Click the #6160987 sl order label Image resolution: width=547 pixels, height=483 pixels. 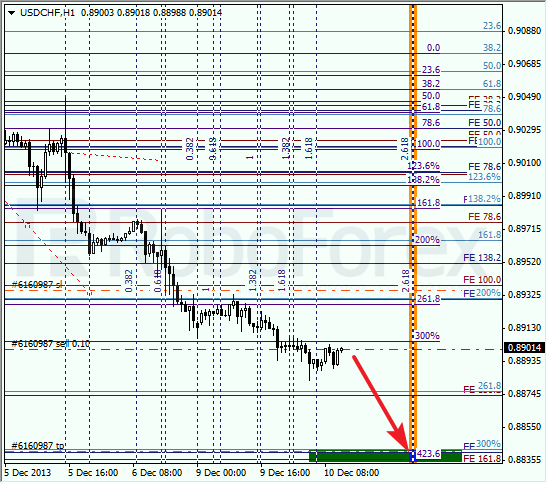click(37, 285)
